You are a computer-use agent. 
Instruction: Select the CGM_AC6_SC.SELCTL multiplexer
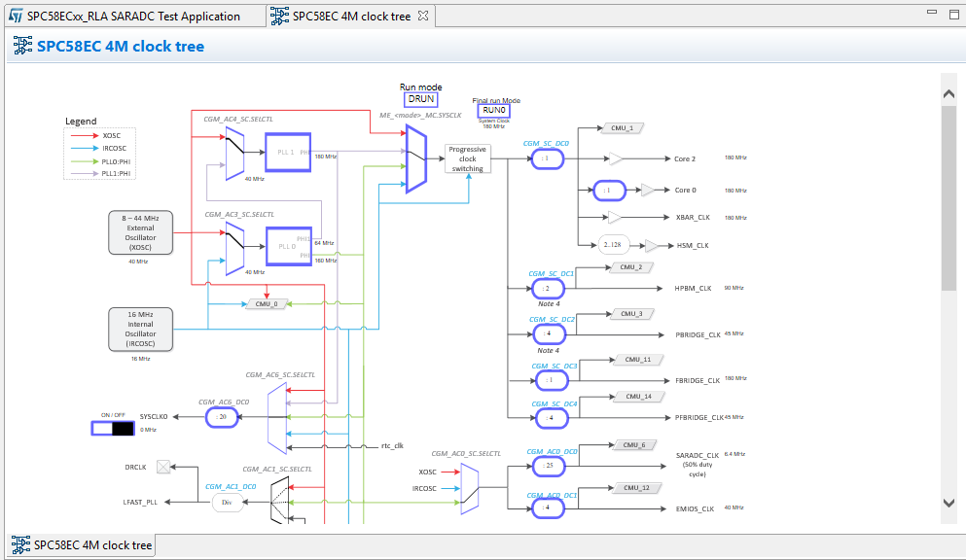277,418
